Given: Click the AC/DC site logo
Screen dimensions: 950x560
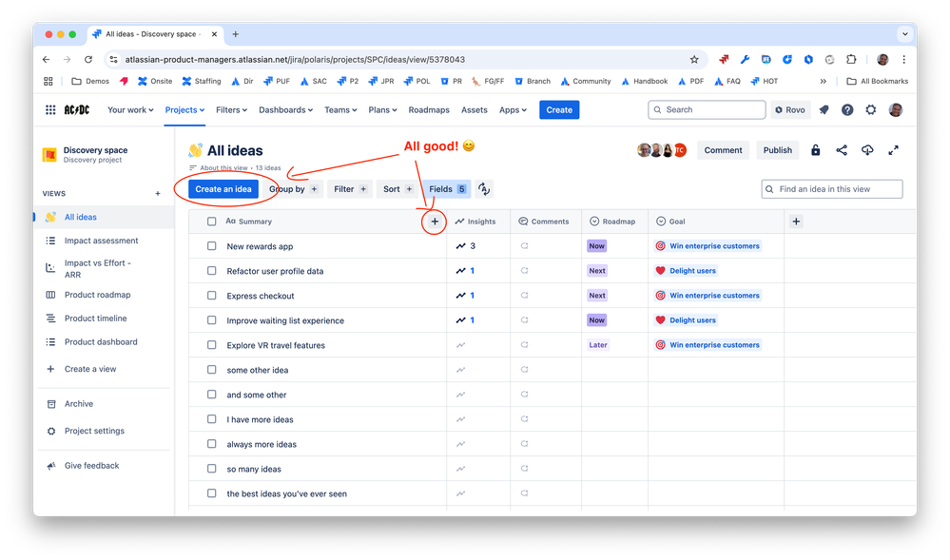Looking at the screenshot, I should click(x=77, y=109).
